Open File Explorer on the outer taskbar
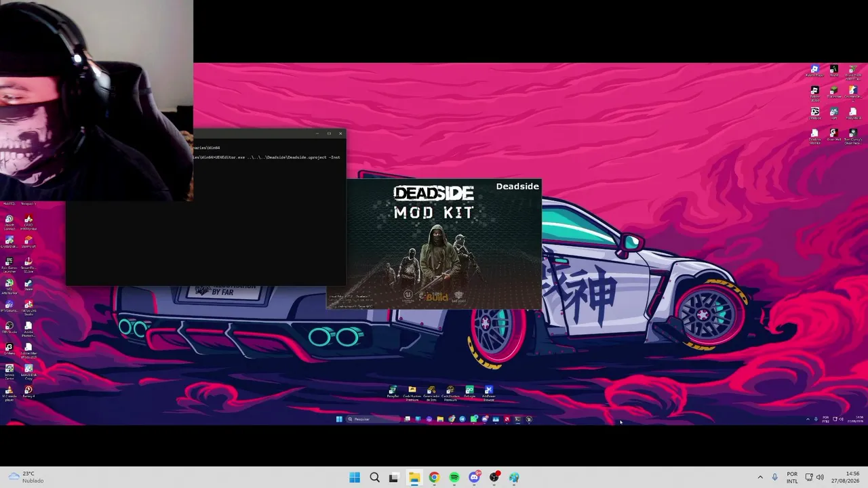This screenshot has width=868, height=488. (x=414, y=477)
